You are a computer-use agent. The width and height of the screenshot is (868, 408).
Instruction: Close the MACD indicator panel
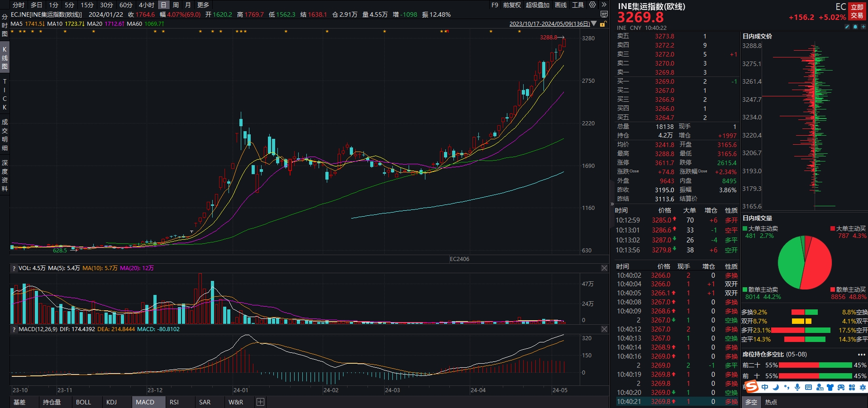point(604,329)
